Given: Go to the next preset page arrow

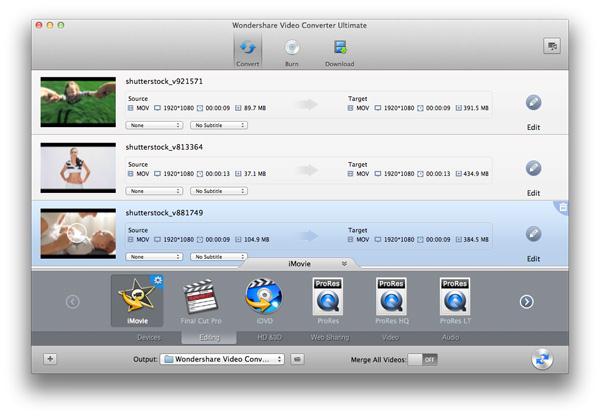Looking at the screenshot, I should pyautogui.click(x=527, y=302).
